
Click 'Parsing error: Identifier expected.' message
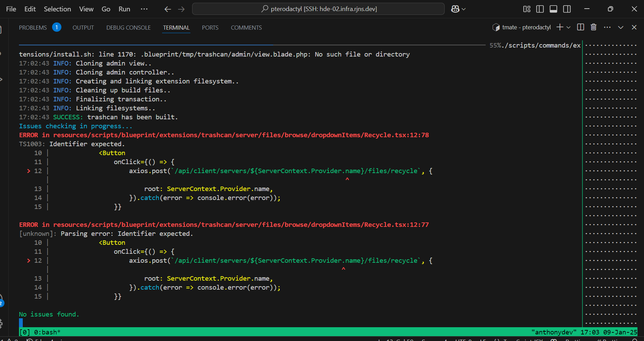coord(127,234)
